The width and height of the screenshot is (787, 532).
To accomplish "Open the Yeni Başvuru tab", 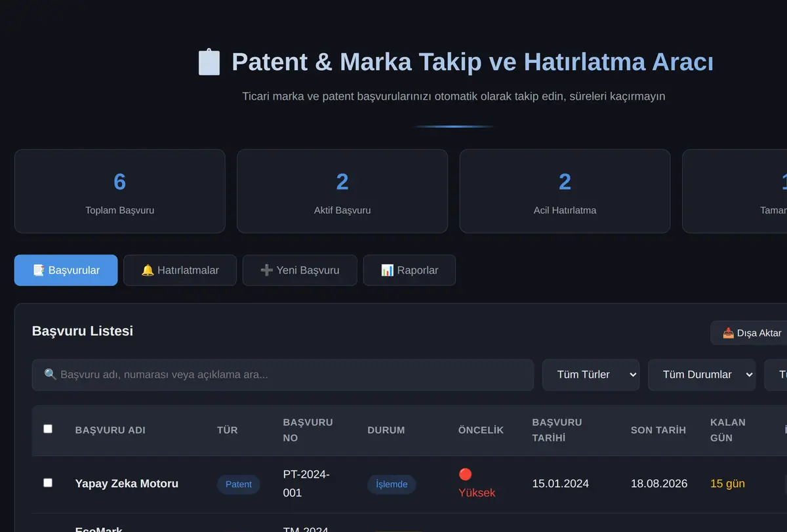I will 300,270.
